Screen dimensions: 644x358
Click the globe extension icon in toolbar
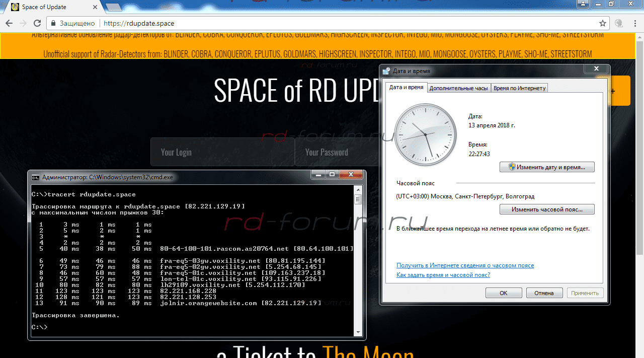(619, 23)
